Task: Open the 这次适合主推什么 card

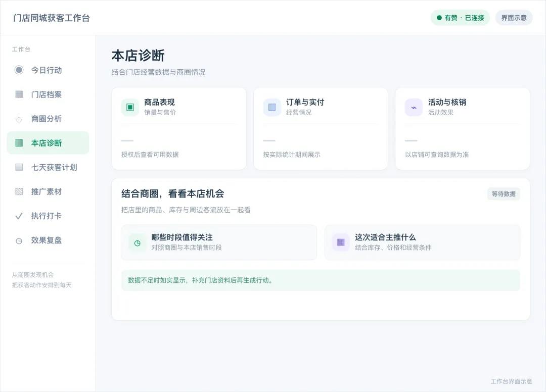Action: tap(422, 242)
